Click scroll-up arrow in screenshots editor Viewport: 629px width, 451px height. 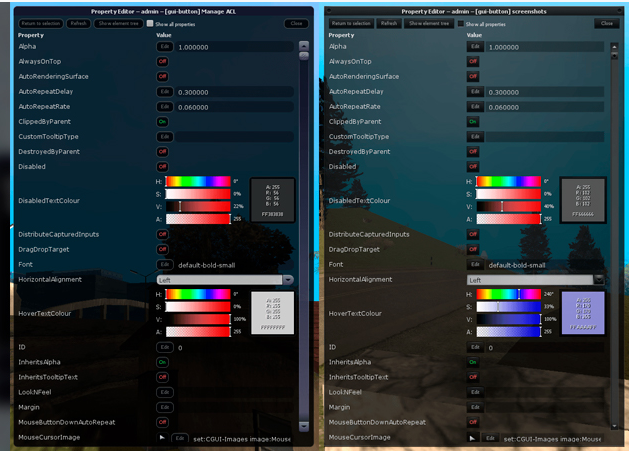[614, 47]
